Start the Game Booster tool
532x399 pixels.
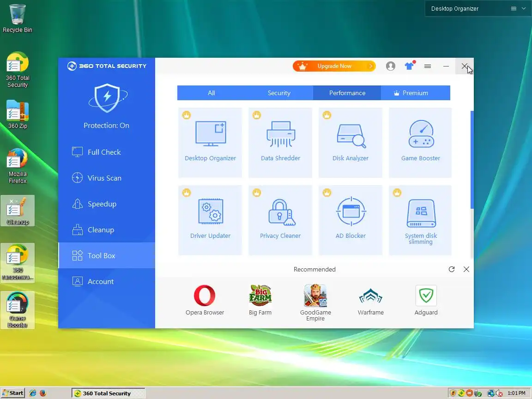(420, 143)
